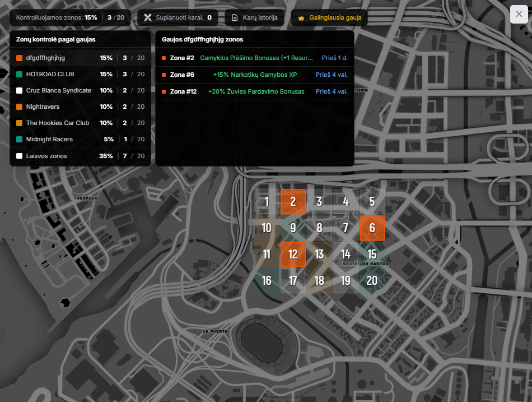
Task: Close the gang zones map overlay
Action: click(x=519, y=14)
